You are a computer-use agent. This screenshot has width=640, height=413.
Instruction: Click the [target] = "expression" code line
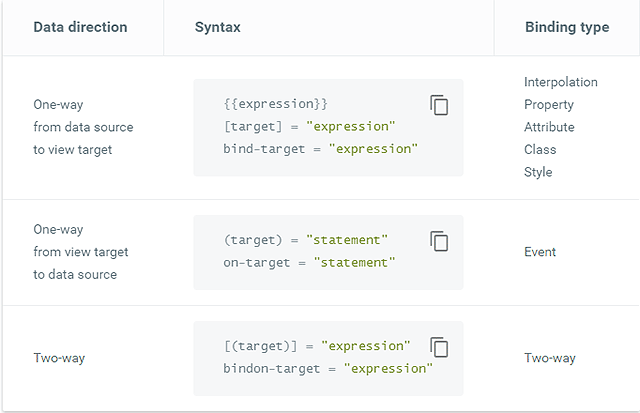[310, 126]
